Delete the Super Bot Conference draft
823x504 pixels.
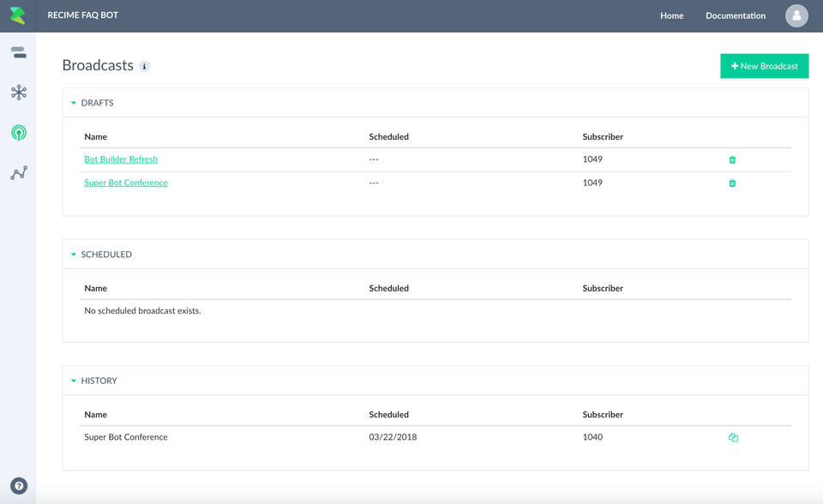point(732,183)
